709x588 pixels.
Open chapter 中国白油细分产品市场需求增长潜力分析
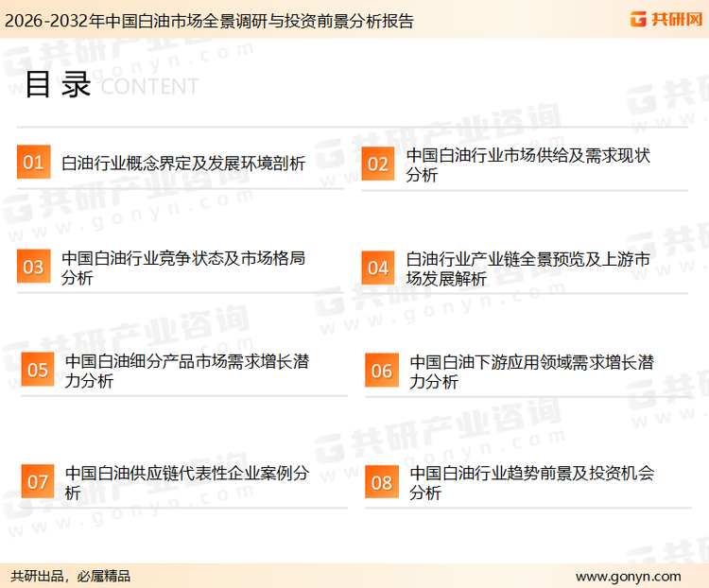tap(187, 371)
